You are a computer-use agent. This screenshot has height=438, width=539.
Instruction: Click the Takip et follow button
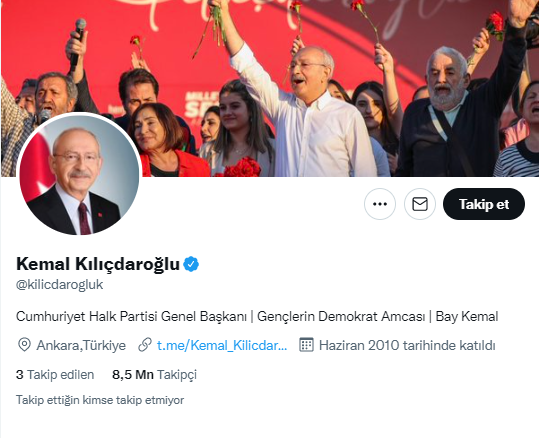point(484,204)
